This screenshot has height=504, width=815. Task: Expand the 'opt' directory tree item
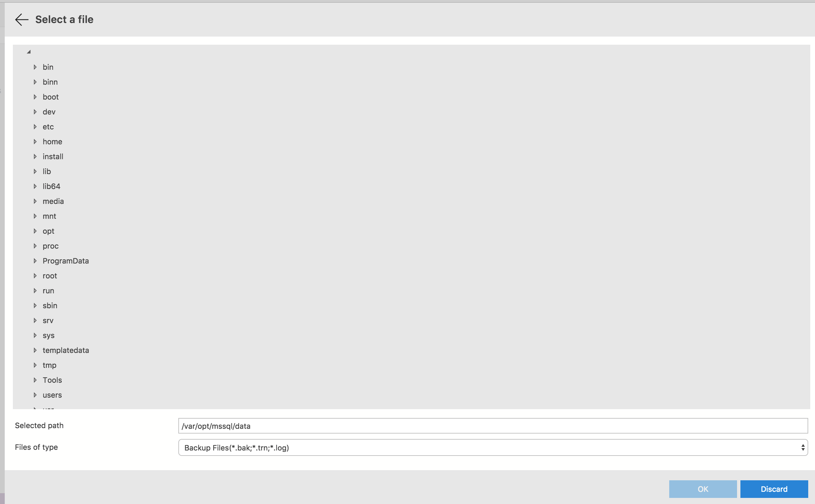36,231
